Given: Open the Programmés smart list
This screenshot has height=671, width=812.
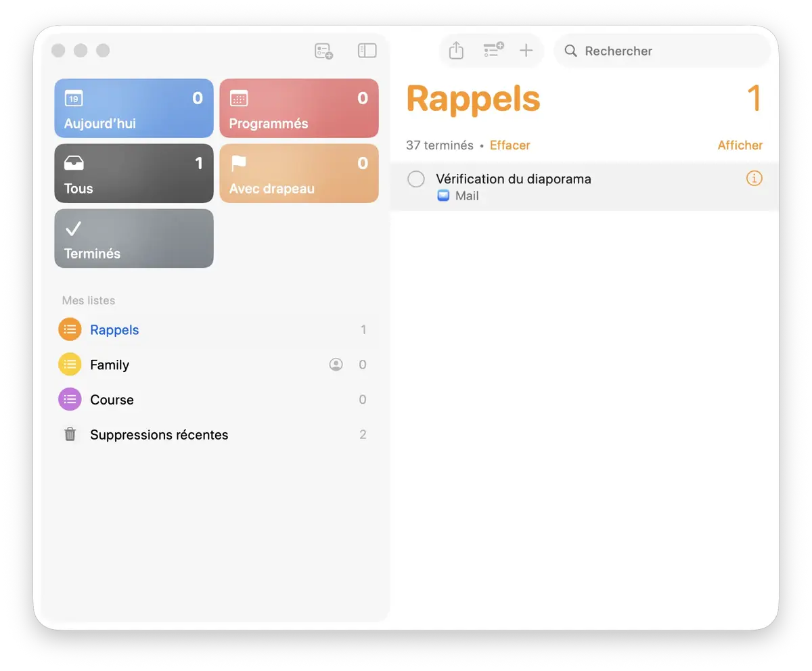Looking at the screenshot, I should pyautogui.click(x=298, y=108).
